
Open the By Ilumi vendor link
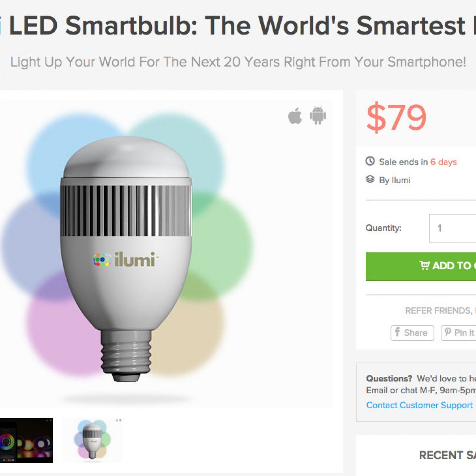394,180
